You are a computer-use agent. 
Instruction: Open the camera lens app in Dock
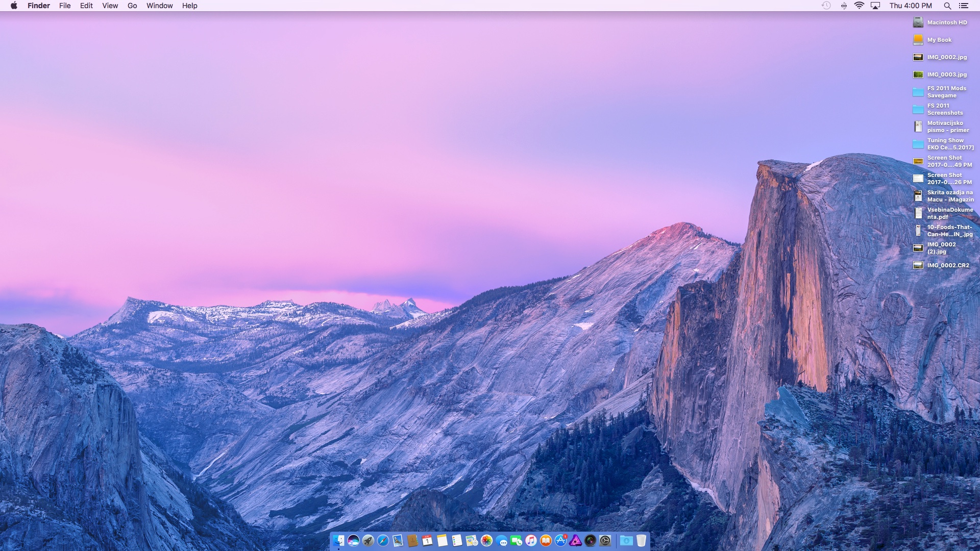coord(590,541)
